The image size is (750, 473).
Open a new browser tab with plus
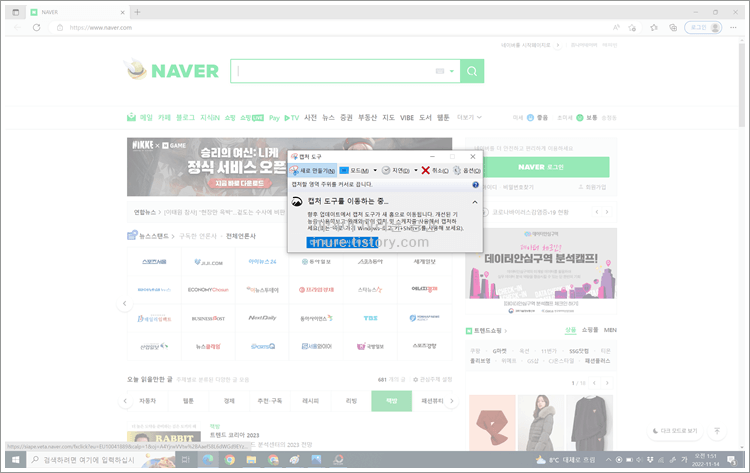click(137, 12)
